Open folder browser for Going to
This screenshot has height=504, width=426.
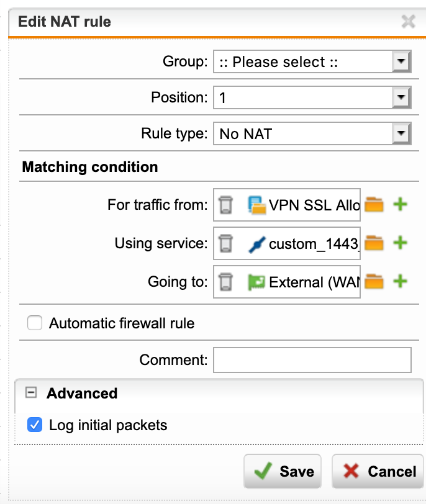(x=374, y=282)
